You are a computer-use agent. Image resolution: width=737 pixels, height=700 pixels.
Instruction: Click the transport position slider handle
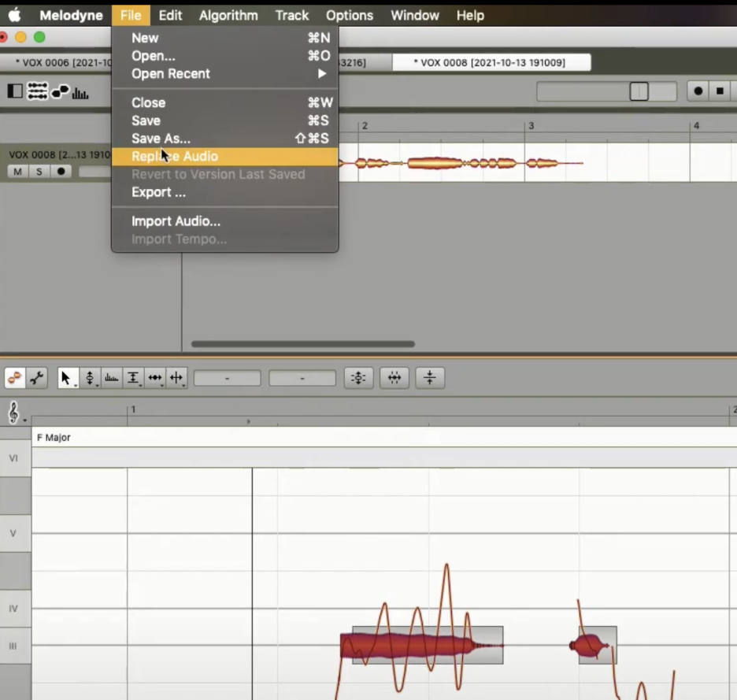[639, 91]
